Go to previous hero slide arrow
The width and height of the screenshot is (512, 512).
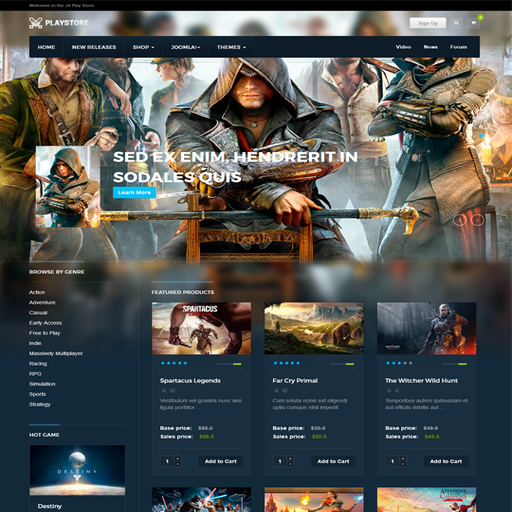click(460, 220)
